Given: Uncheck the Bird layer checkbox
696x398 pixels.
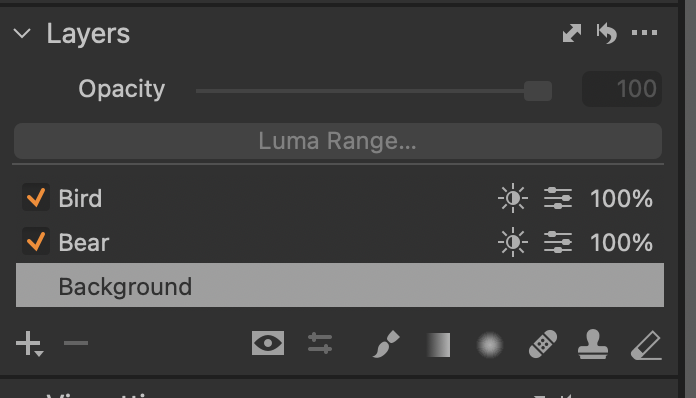Looking at the screenshot, I should (36, 197).
